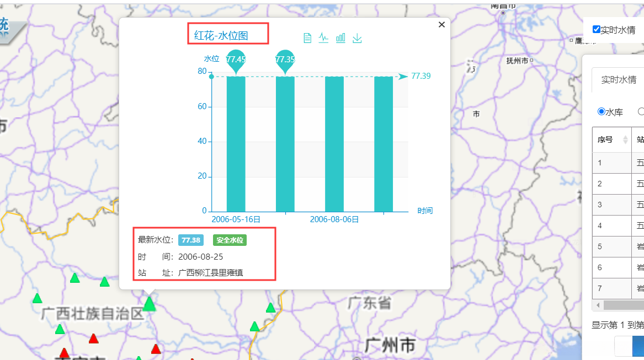Select the 水库 radio button
This screenshot has height=360, width=644.
pos(602,112)
